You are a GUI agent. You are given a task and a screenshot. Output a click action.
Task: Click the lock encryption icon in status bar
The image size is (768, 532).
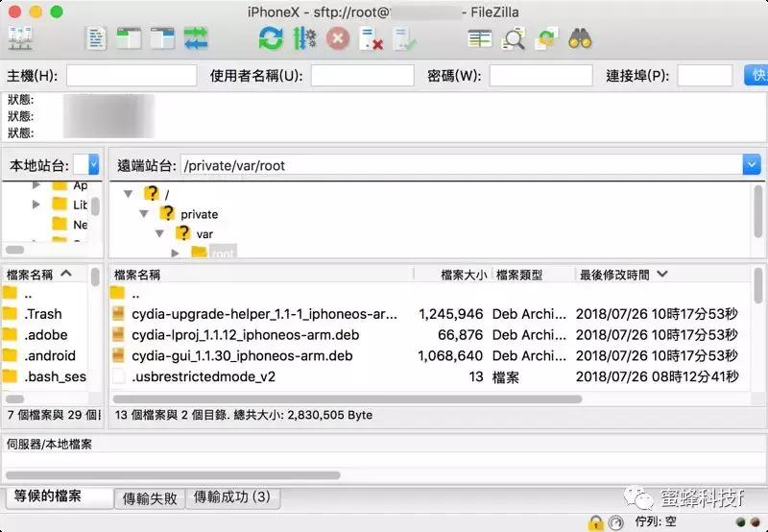pyautogui.click(x=595, y=522)
